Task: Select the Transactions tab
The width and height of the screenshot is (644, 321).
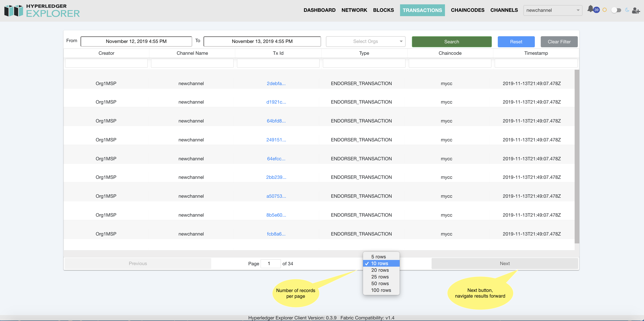Action: coord(422,10)
